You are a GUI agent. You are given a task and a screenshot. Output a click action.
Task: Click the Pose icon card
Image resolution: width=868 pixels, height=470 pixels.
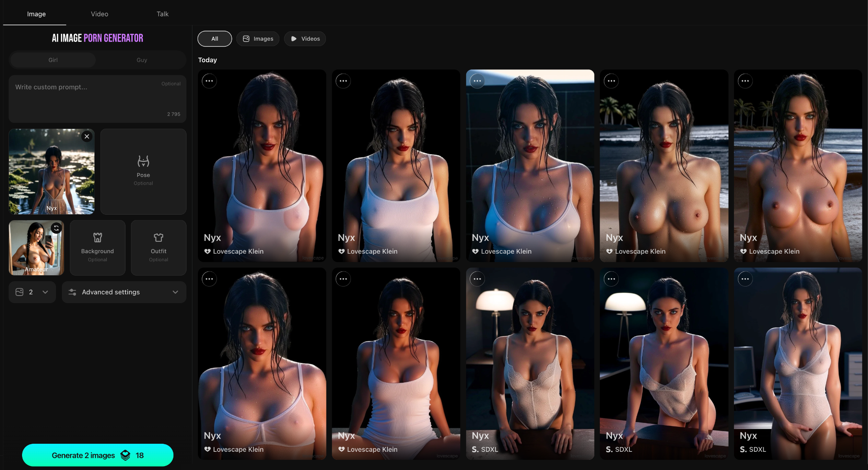(x=143, y=171)
